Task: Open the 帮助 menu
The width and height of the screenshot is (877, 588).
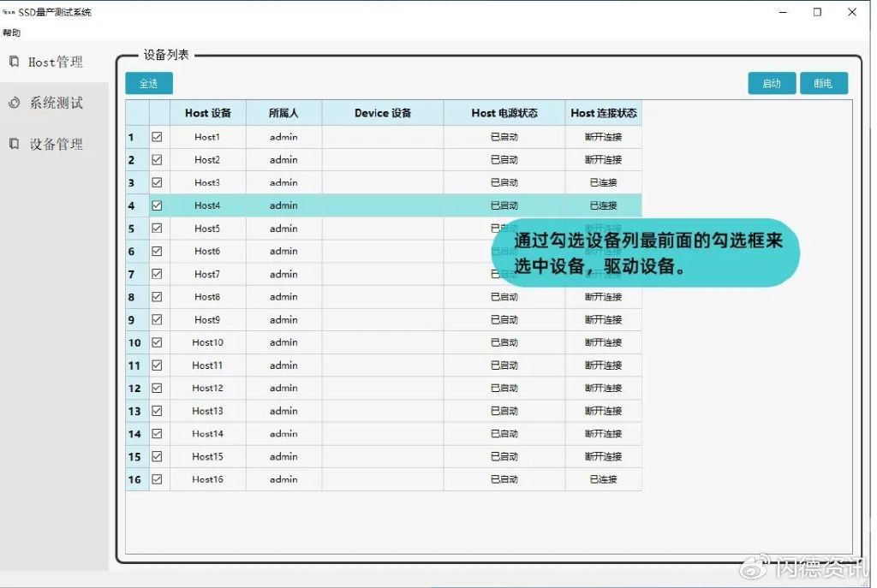Action: tap(11, 32)
